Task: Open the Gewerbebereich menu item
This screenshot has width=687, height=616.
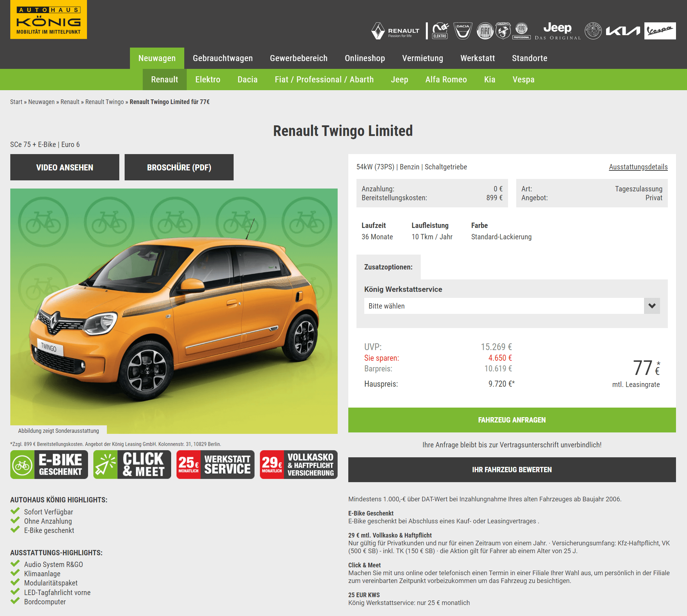Action: 299,58
